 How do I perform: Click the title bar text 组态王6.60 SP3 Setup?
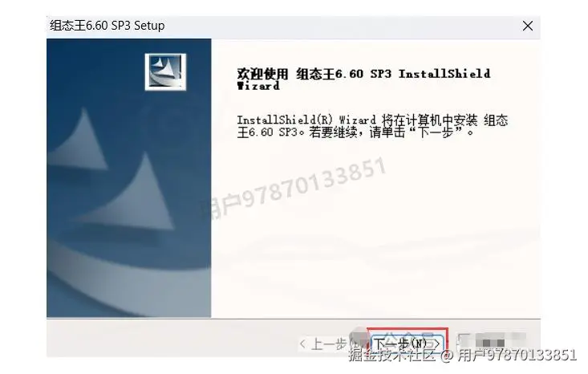click(107, 26)
